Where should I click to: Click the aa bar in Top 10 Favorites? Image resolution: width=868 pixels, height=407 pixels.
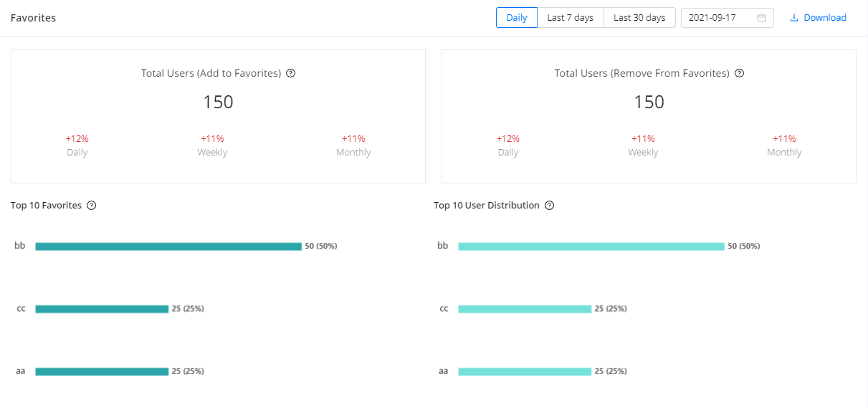[102, 371]
